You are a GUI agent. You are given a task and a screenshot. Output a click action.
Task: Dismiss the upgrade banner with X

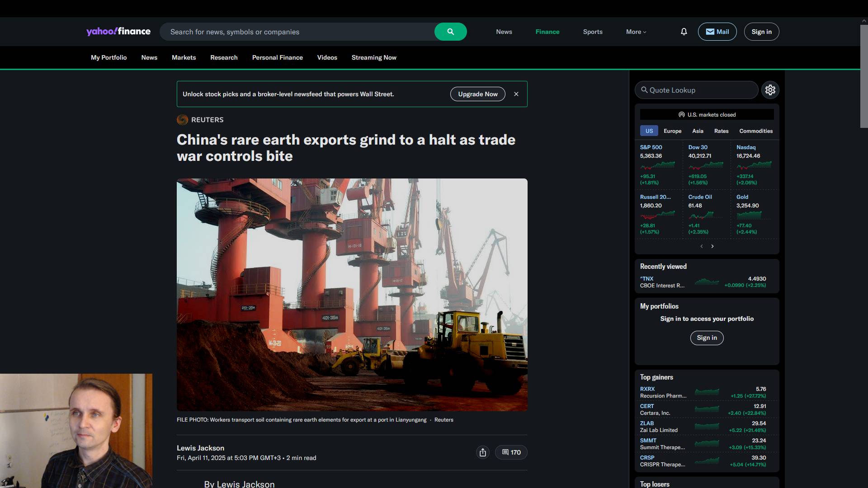pyautogui.click(x=516, y=94)
